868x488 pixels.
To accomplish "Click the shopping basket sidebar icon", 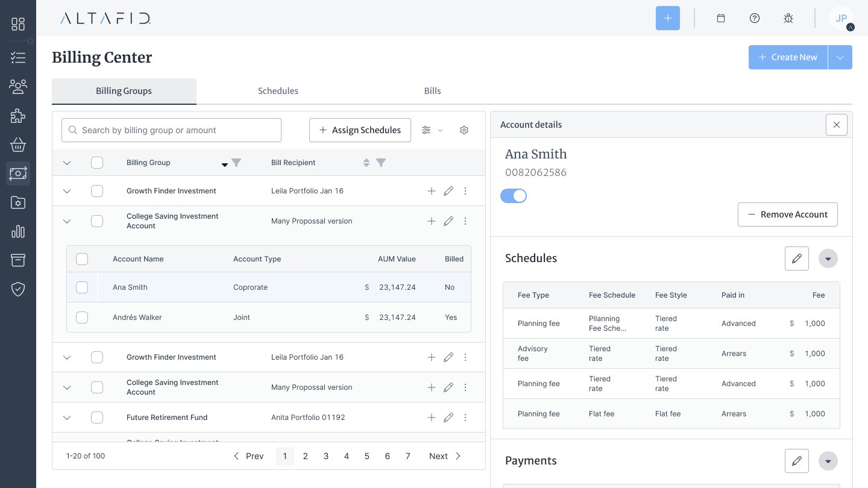I will [x=18, y=145].
